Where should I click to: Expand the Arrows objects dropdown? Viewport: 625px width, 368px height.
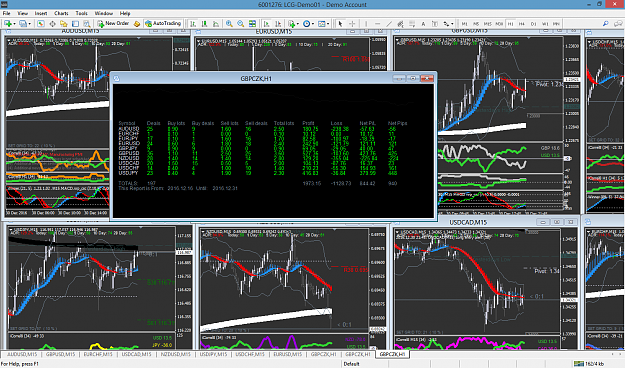[452, 24]
